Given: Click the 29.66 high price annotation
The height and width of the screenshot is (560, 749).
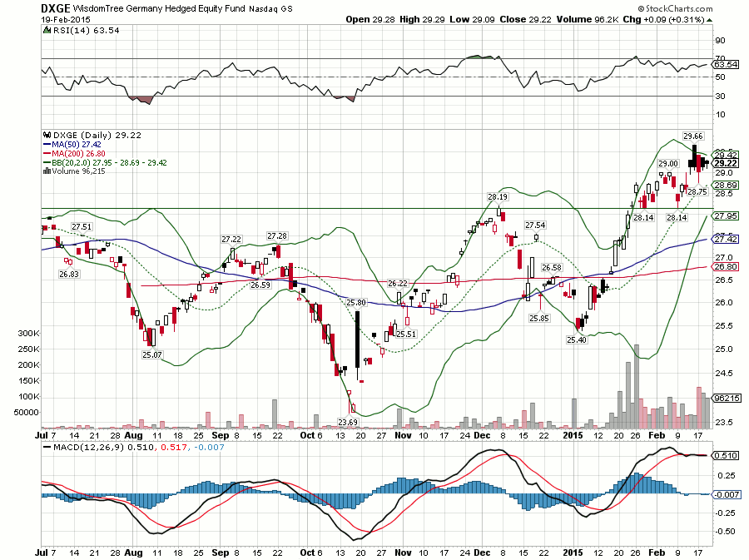Looking at the screenshot, I should click(692, 136).
